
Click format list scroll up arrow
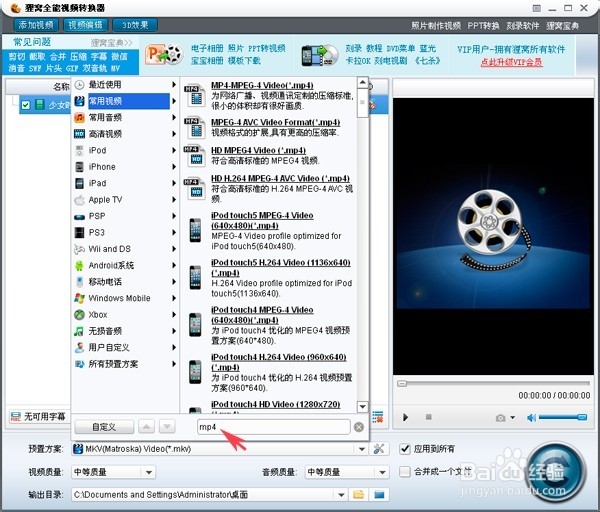click(x=363, y=83)
